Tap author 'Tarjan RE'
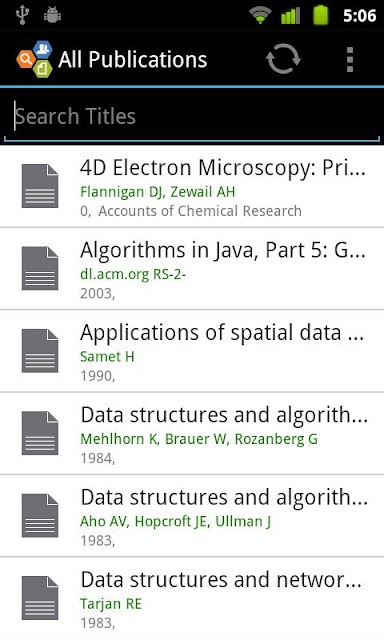 point(111,604)
